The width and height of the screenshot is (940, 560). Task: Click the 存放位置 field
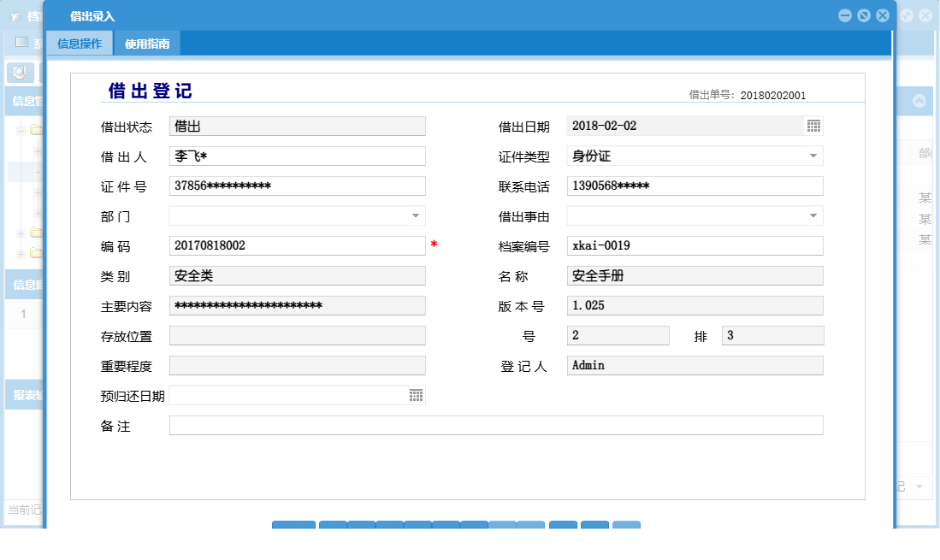(x=298, y=335)
